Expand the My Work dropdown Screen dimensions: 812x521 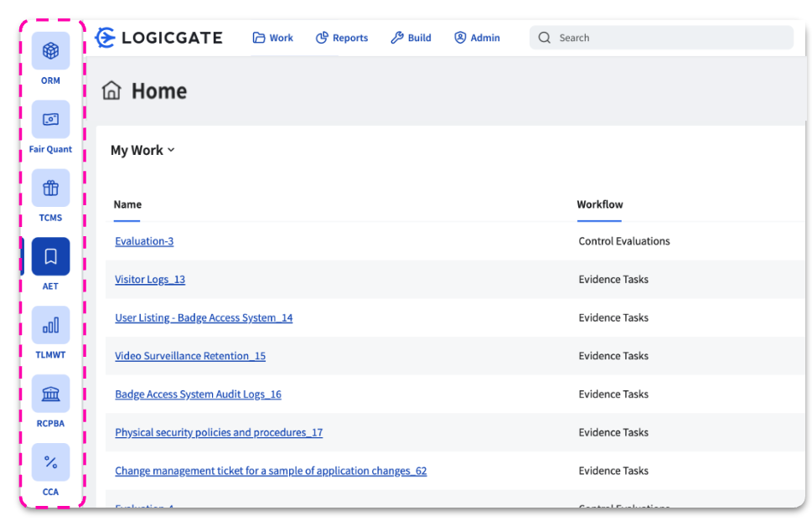(142, 150)
